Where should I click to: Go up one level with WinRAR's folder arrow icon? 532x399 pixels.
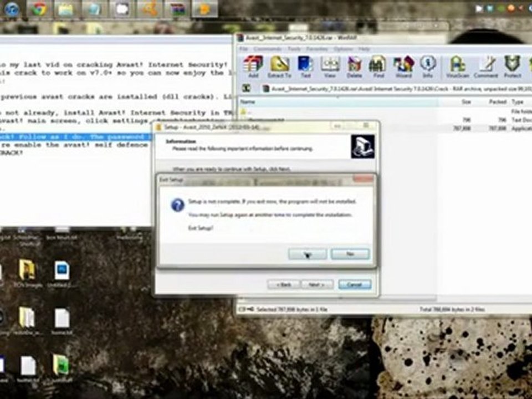[247, 89]
